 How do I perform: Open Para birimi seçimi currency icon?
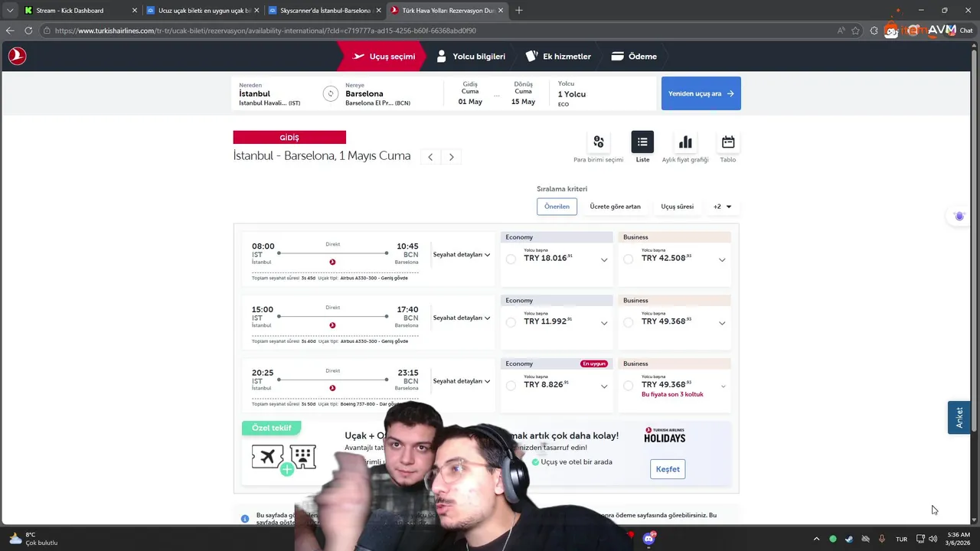pyautogui.click(x=599, y=142)
